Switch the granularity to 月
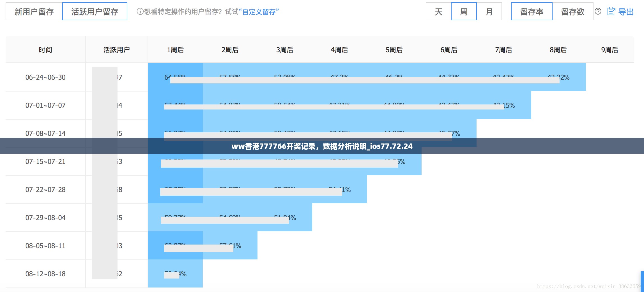Viewport: 644px width, 292px height. tap(489, 12)
